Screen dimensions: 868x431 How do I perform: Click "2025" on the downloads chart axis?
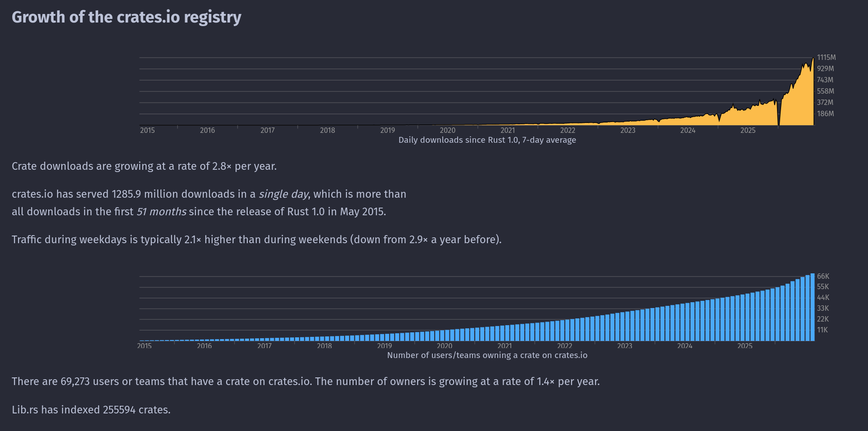[748, 131]
